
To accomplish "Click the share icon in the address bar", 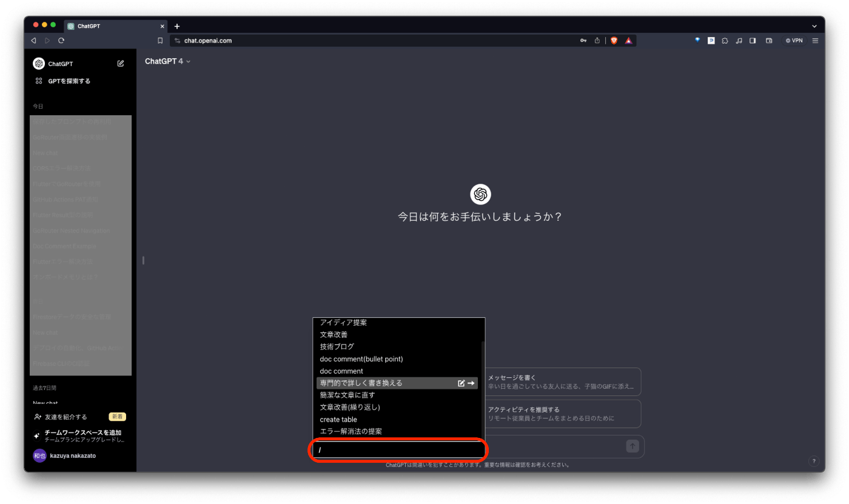I will (x=597, y=41).
